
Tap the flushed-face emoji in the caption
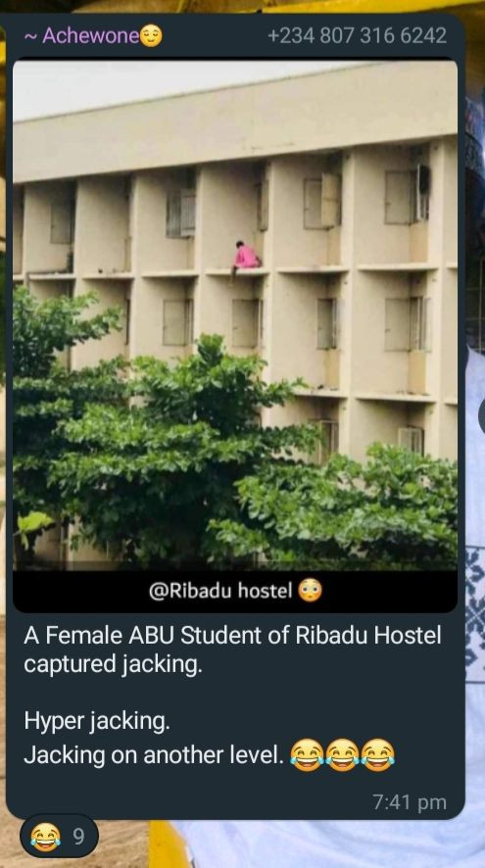coord(310,591)
